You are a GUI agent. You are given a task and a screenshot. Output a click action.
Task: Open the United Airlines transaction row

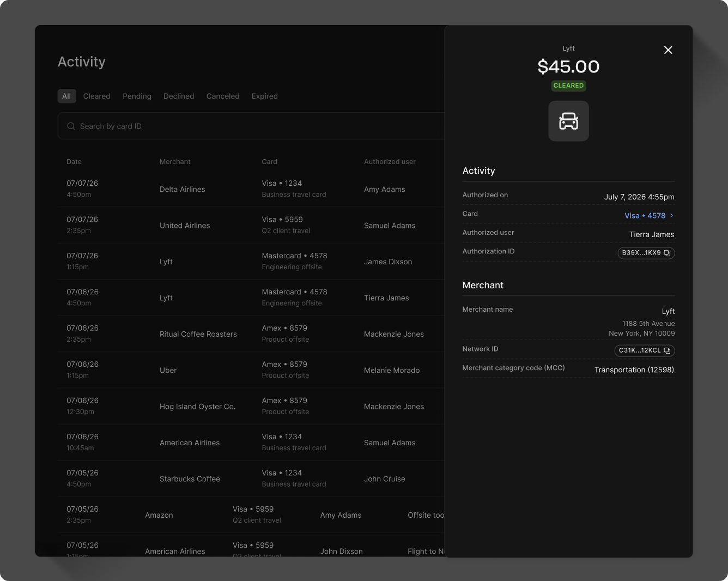coord(251,225)
